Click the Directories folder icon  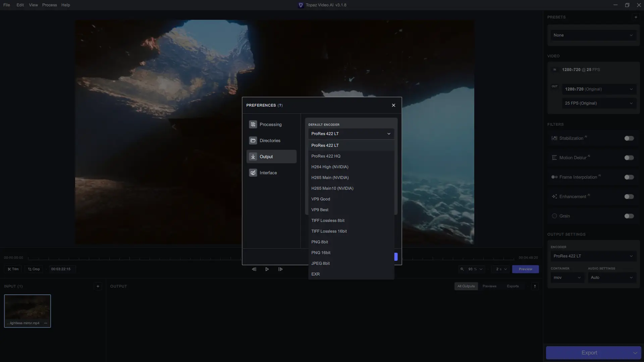pos(253,140)
